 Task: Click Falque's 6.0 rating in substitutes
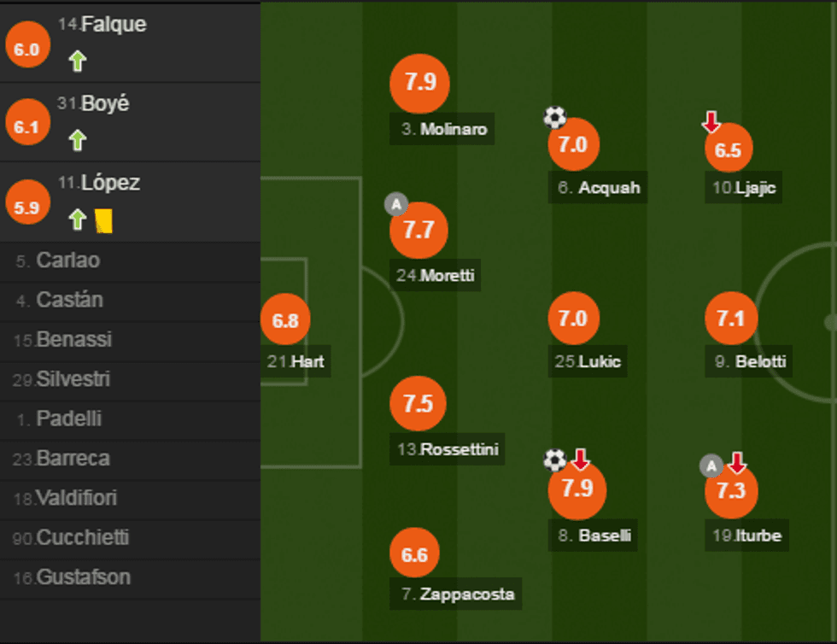(27, 50)
